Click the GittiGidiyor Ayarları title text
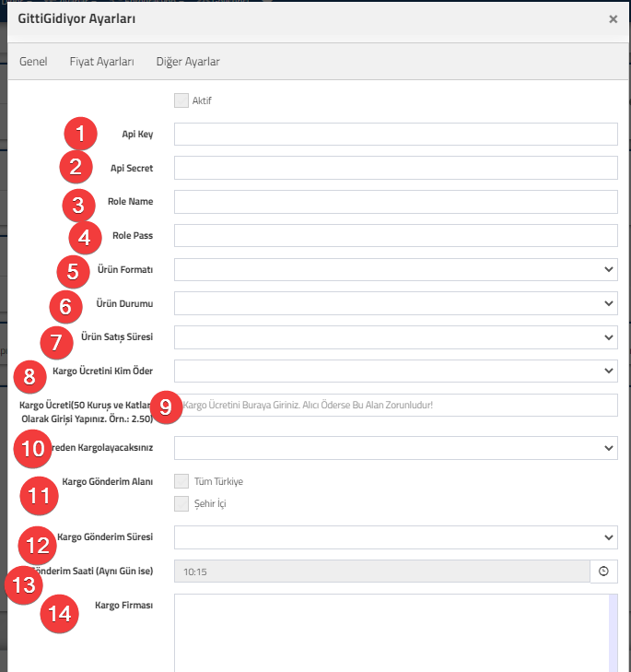Image resolution: width=631 pixels, height=672 pixels. 76,18
